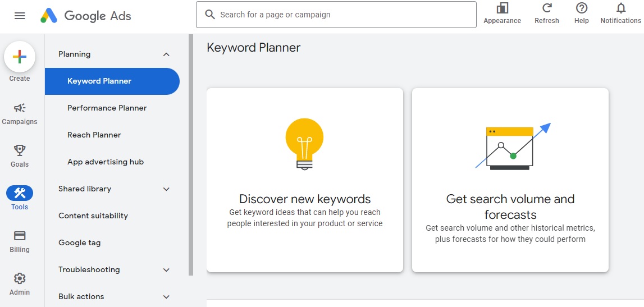
Task: Expand the Bulk actions section
Action: click(166, 297)
